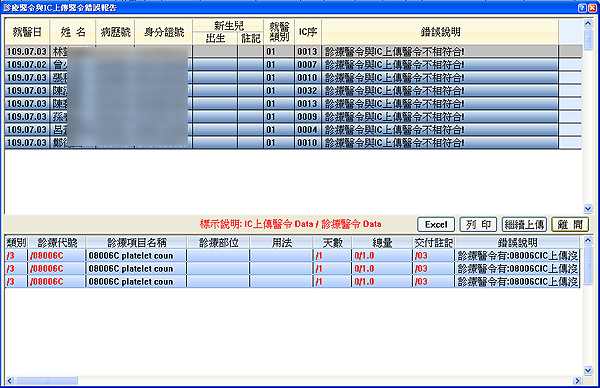Image resolution: width=600 pixels, height=388 pixels.
Task: Click the upper table scroll-up arrow
Action: tap(588, 24)
